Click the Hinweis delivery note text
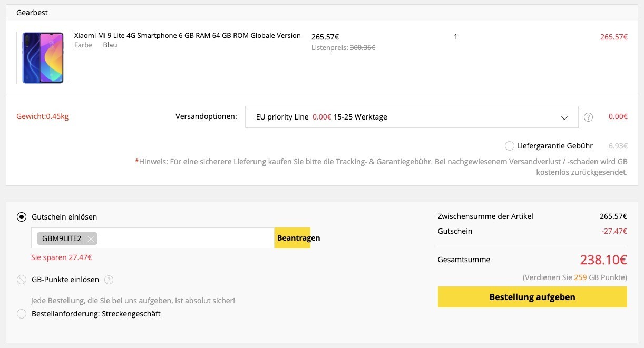The image size is (644, 348). click(382, 167)
